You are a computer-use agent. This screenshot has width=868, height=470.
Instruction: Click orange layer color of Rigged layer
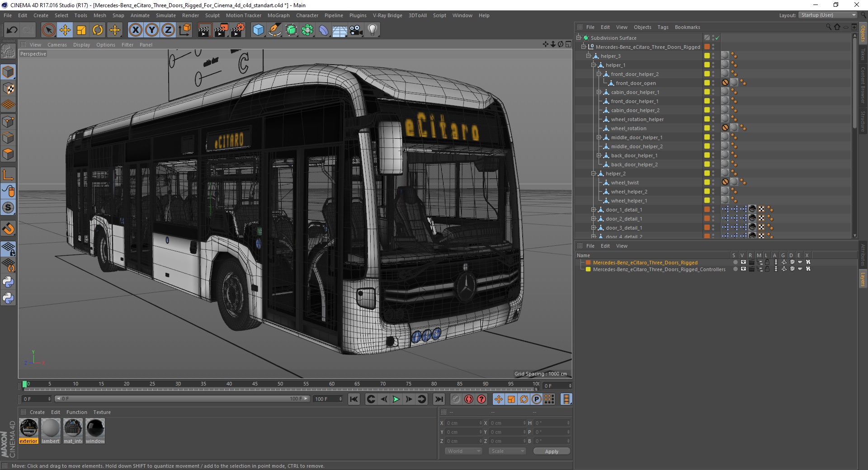(588, 262)
